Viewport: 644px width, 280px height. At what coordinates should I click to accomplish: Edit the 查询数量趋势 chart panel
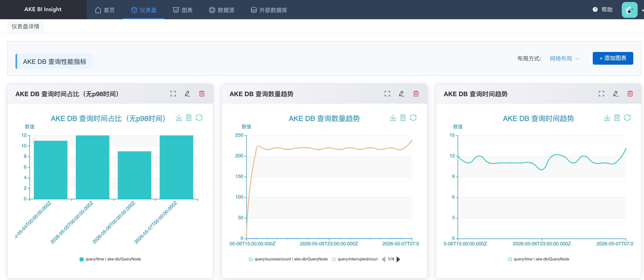pyautogui.click(x=401, y=94)
